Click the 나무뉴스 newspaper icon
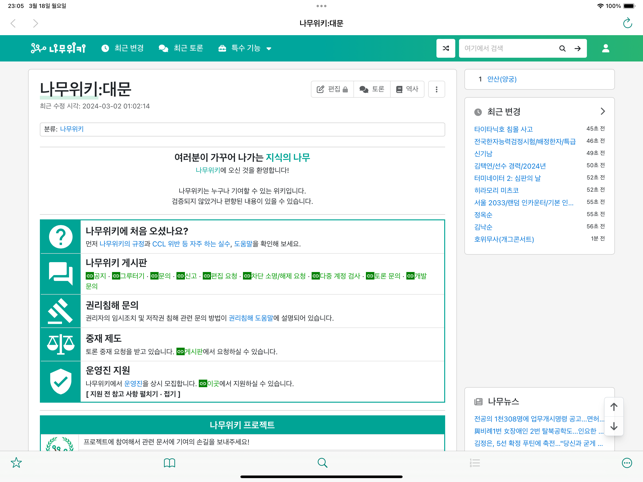The width and height of the screenshot is (643, 482). point(478,402)
